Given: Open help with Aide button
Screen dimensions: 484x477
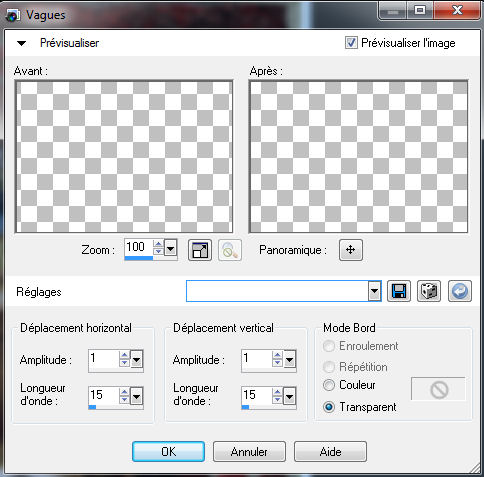Looking at the screenshot, I should pyautogui.click(x=330, y=452).
